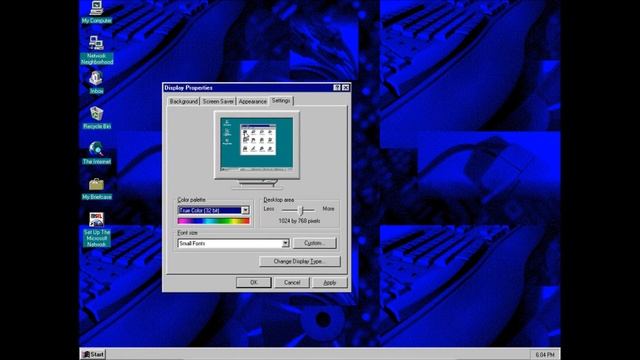Switch to the Background tab

click(x=184, y=101)
